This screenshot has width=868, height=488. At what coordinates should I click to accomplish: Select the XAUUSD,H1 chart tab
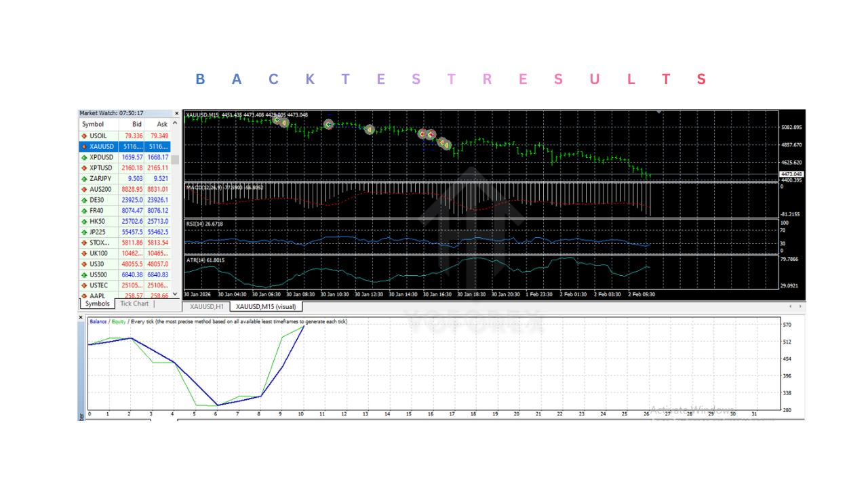point(206,306)
